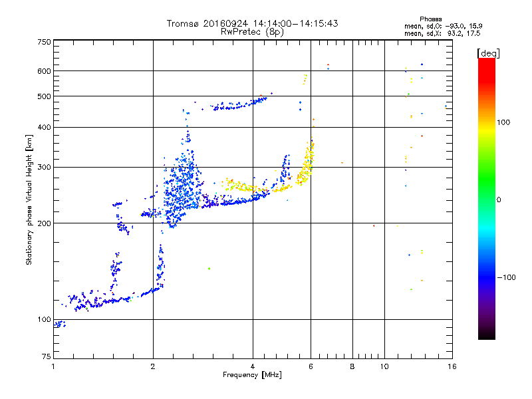
Task: Click the 'Phases' header label
Action: (x=430, y=19)
